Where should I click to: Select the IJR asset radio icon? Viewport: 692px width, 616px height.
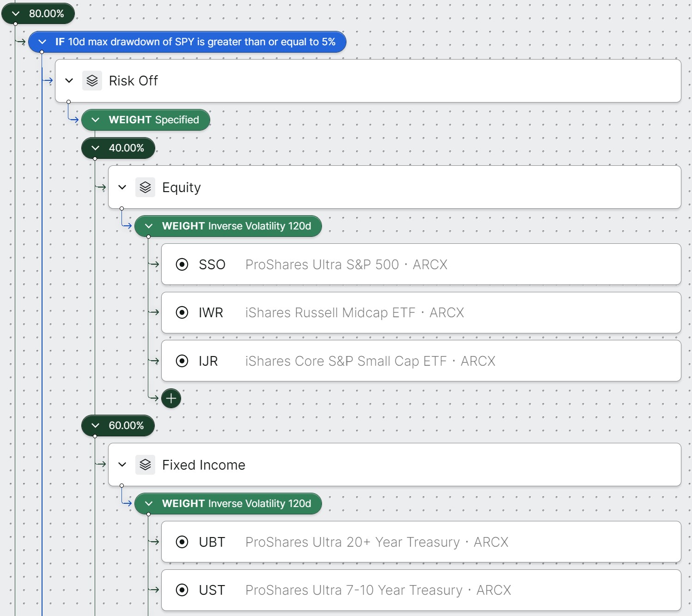(x=182, y=361)
